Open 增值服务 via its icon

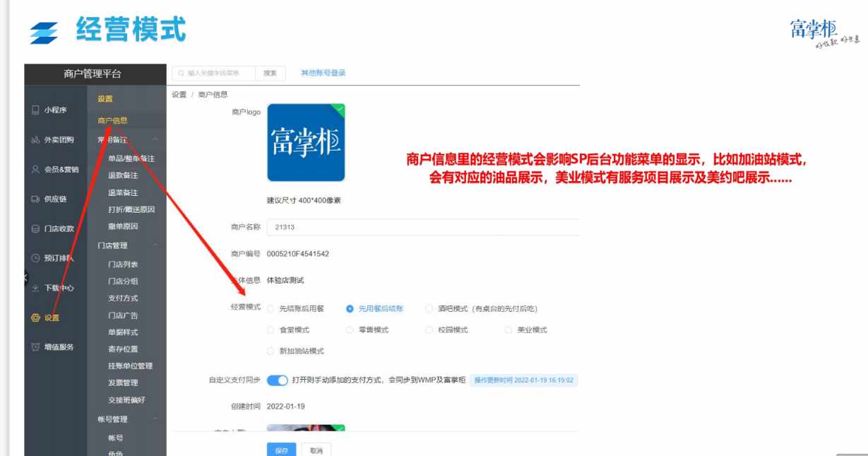pos(35,347)
